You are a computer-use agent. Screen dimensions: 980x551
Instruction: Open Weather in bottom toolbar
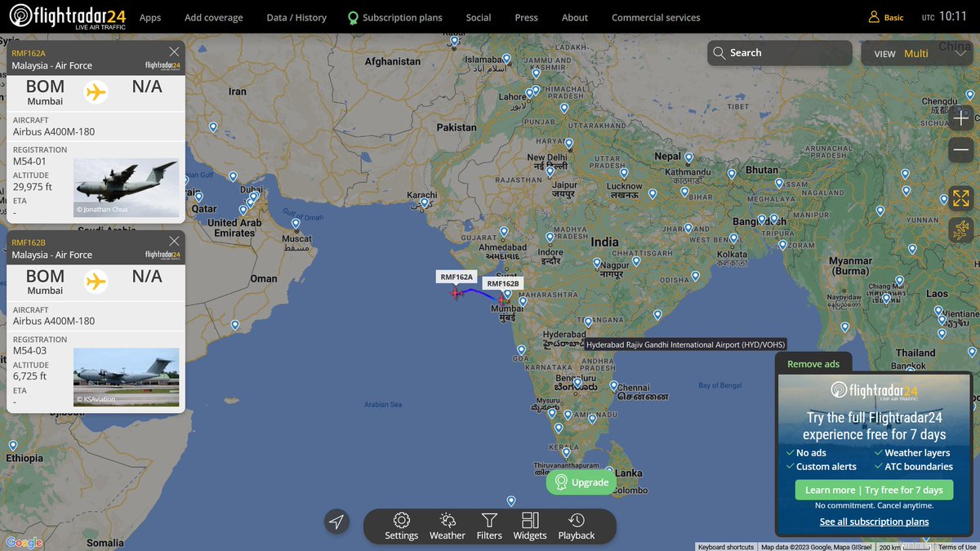pyautogui.click(x=448, y=527)
